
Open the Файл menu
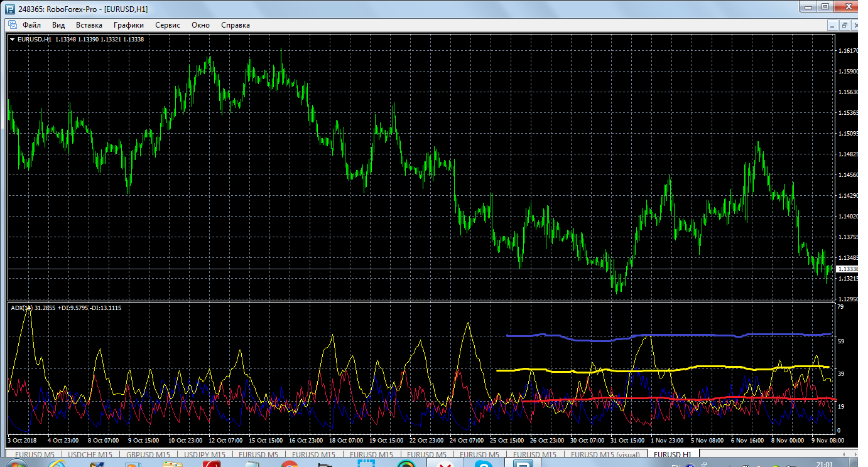click(31, 25)
